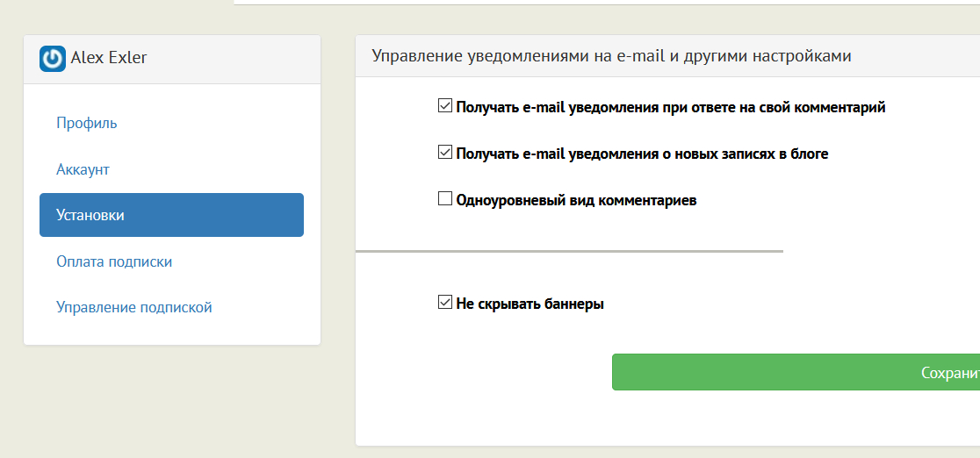Uncheck the new blog posts e-mail checkbox
Screen dimensions: 980x458
444,153
